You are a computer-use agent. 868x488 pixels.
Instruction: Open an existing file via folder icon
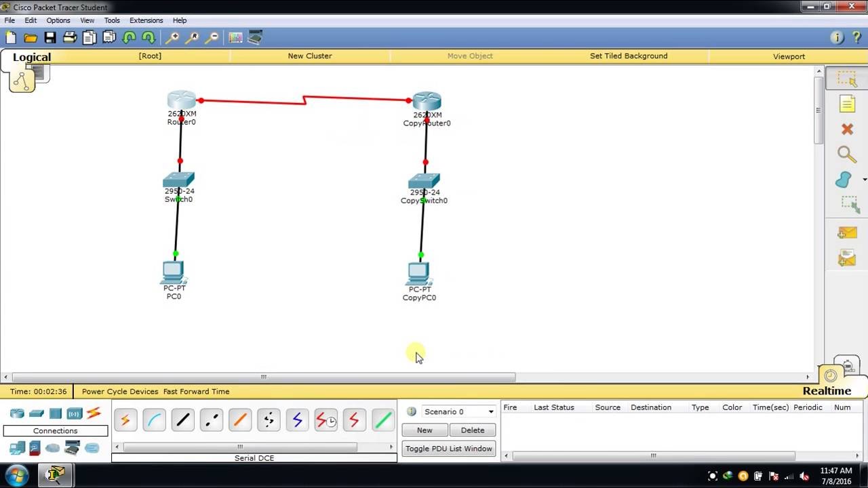coord(31,38)
